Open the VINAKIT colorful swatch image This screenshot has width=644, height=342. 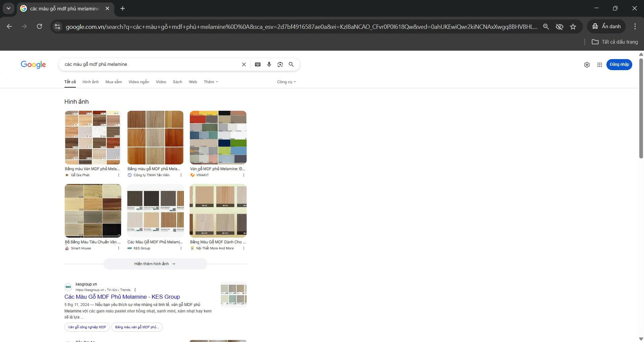218,138
